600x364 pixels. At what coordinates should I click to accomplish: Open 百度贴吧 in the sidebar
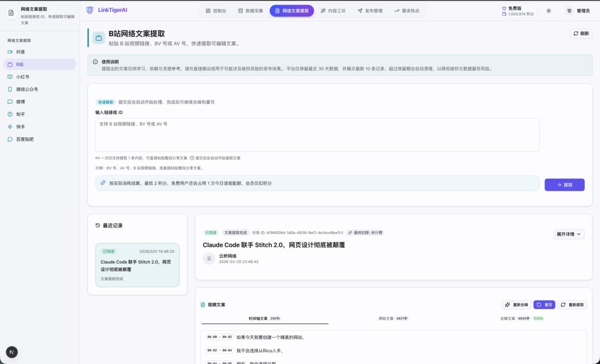coord(25,139)
